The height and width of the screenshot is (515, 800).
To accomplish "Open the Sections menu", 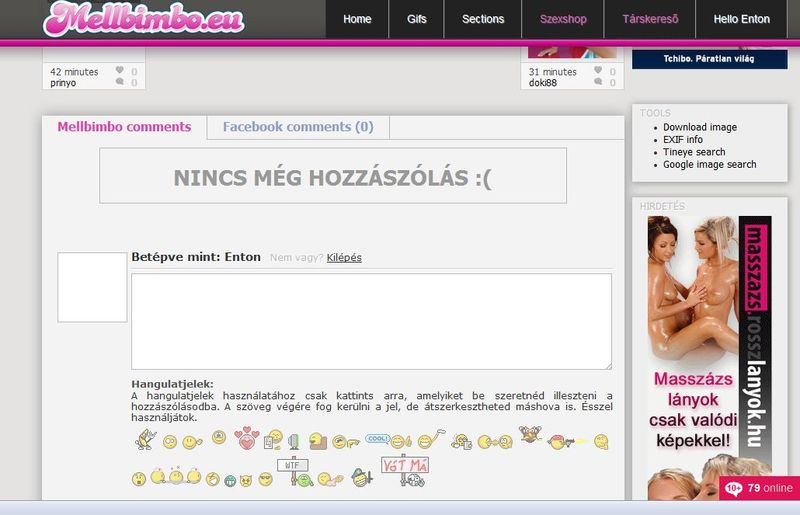I will tap(483, 19).
